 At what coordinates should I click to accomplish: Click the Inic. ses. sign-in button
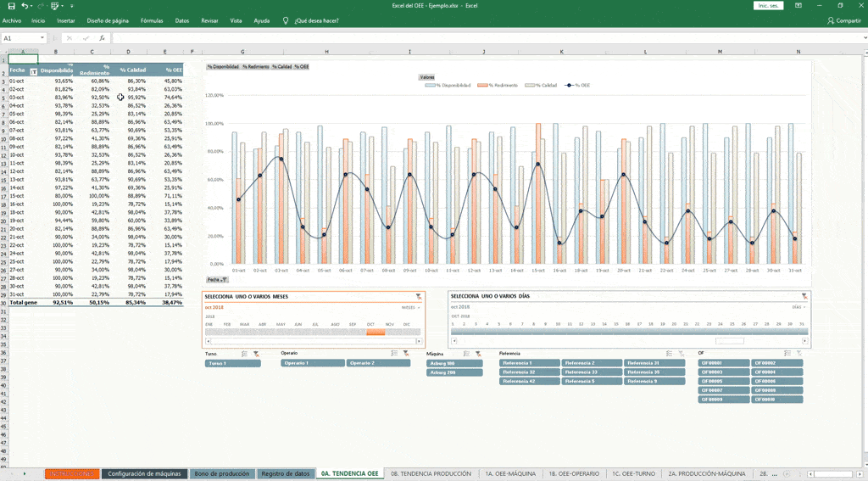tap(768, 6)
